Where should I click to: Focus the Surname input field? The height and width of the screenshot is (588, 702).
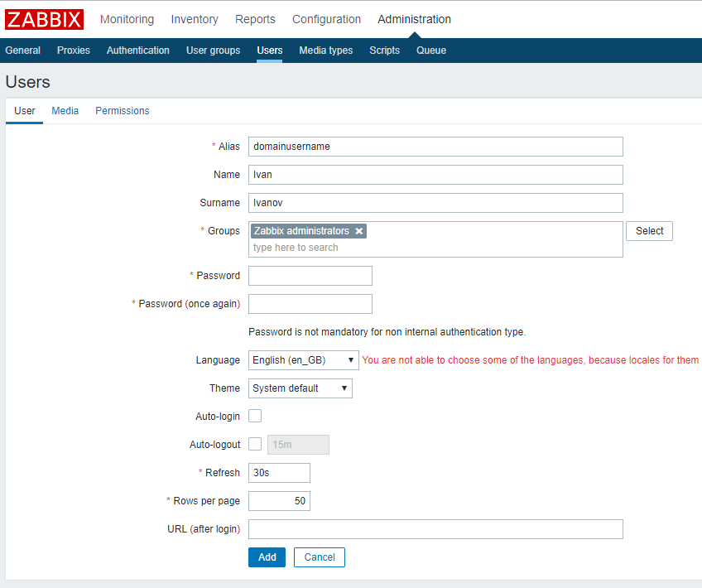(435, 203)
